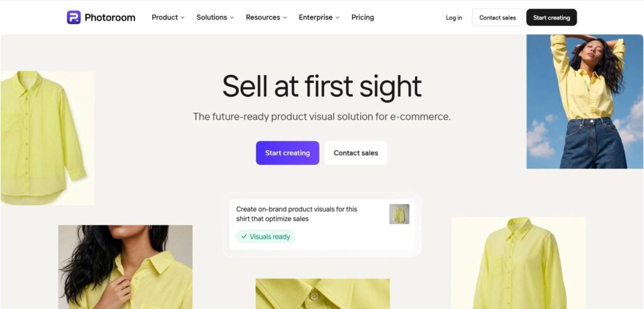Screen dimensions: 644x309
Task: Expand the Product dropdown menu
Action: 168,17
